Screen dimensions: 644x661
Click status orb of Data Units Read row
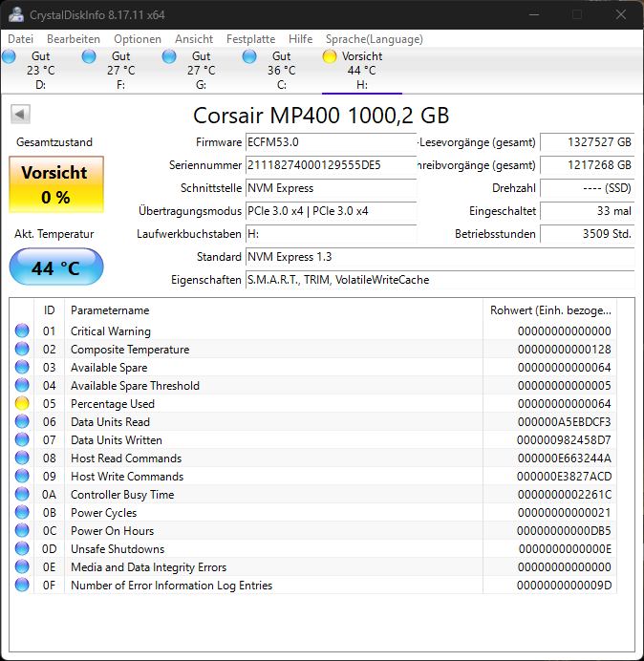point(22,421)
